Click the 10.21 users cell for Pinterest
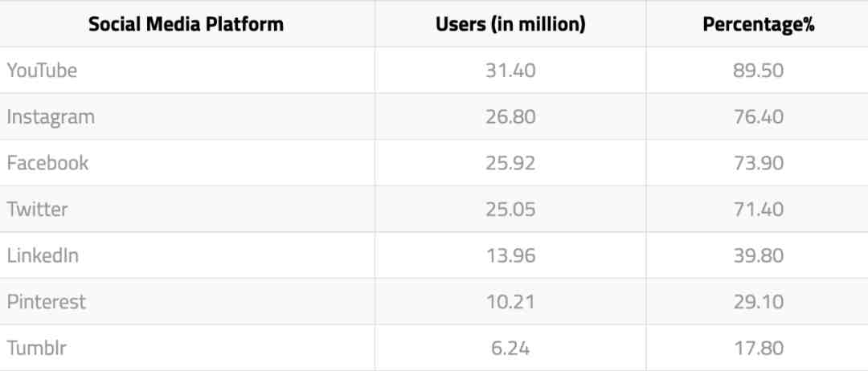This screenshot has width=868, height=371. 510,302
